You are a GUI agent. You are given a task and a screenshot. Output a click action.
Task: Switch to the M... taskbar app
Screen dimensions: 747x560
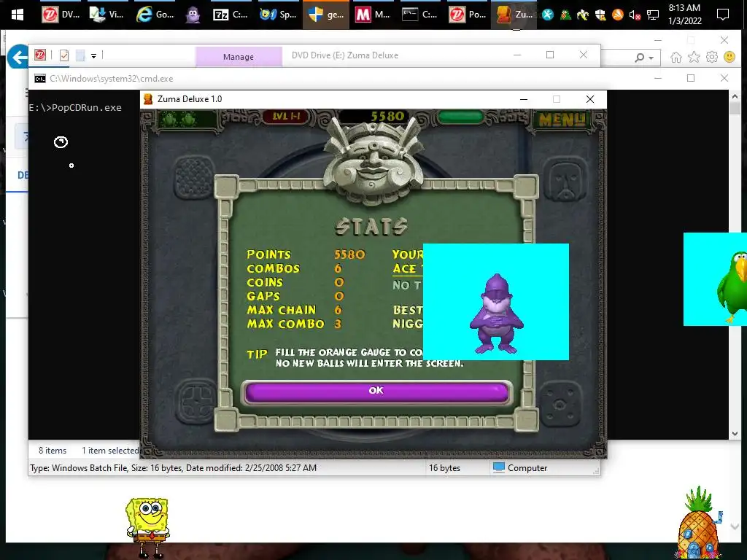click(x=373, y=15)
